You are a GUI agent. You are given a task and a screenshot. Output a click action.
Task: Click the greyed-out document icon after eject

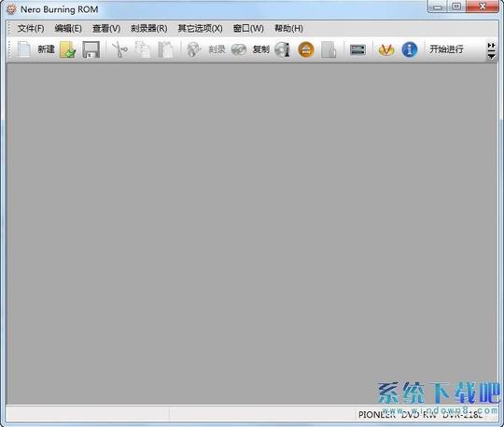(329, 49)
